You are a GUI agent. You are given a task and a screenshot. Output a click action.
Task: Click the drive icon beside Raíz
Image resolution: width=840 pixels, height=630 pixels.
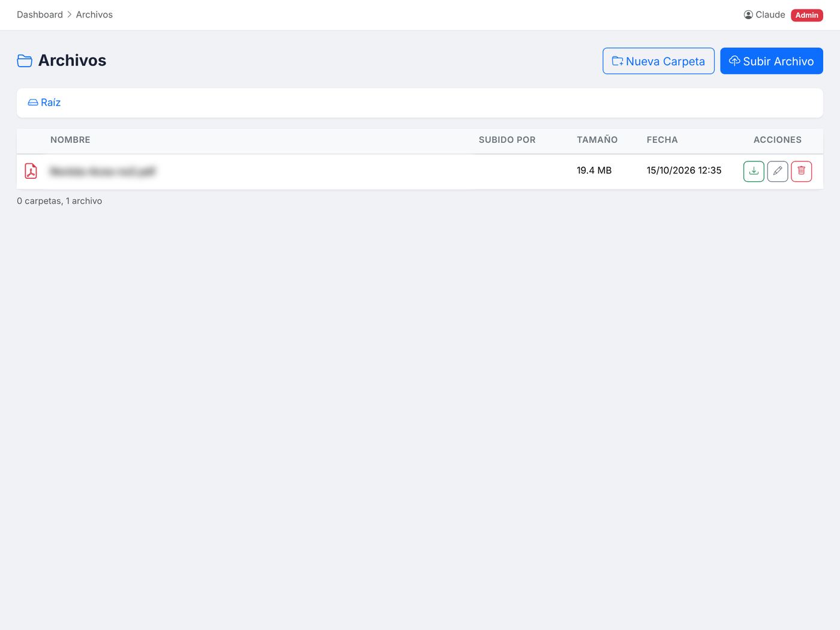[x=33, y=103]
